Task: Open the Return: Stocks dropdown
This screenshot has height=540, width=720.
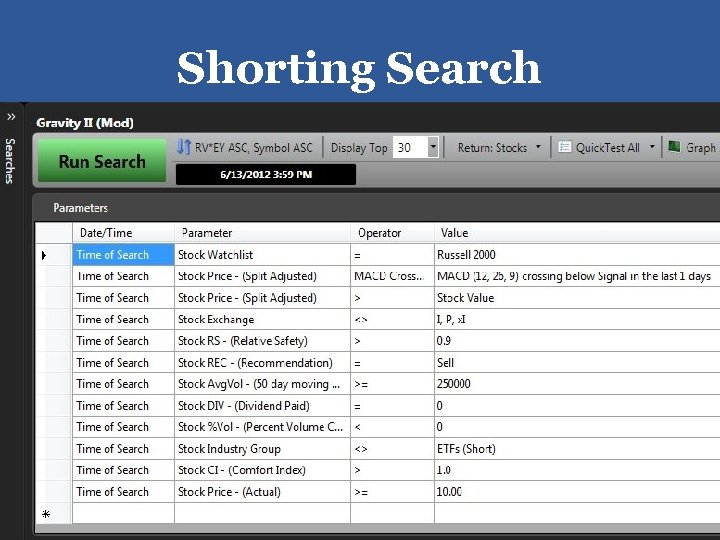Action: pos(499,147)
